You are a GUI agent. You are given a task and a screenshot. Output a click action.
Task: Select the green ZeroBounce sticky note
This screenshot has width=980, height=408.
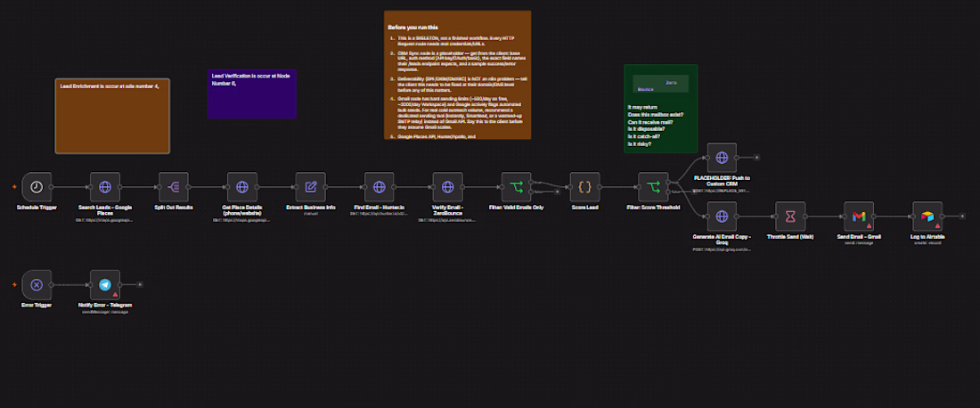(x=661, y=109)
